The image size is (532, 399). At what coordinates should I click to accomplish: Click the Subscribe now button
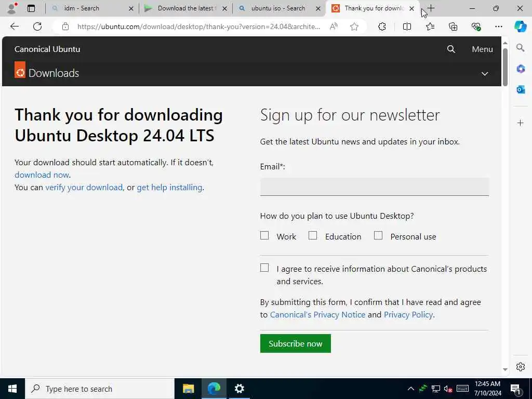pyautogui.click(x=295, y=343)
